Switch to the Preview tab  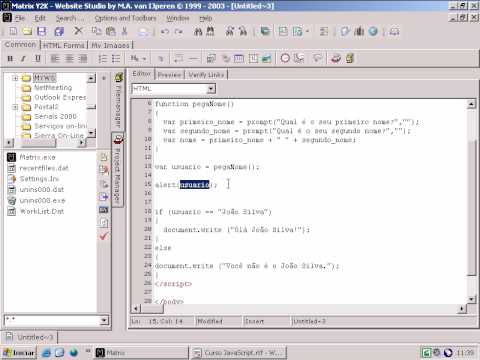[169, 75]
